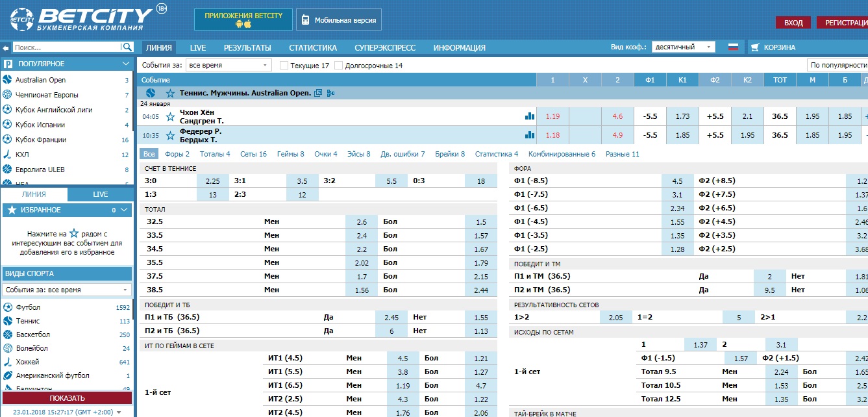The width and height of the screenshot is (868, 417).
Task: Add Australian Open tournament to favorites star
Action: click(x=170, y=93)
